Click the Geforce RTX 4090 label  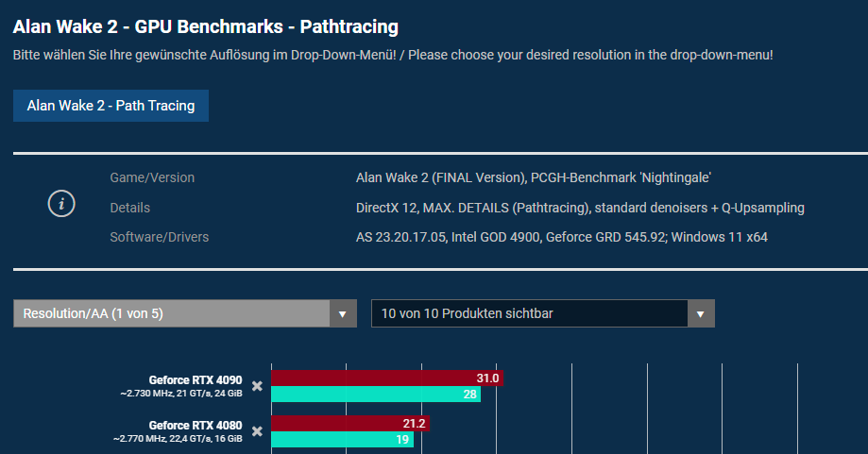coord(196,379)
